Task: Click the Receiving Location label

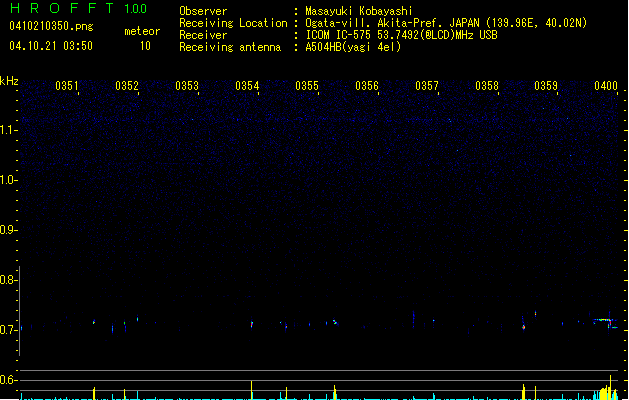Action: (233, 23)
